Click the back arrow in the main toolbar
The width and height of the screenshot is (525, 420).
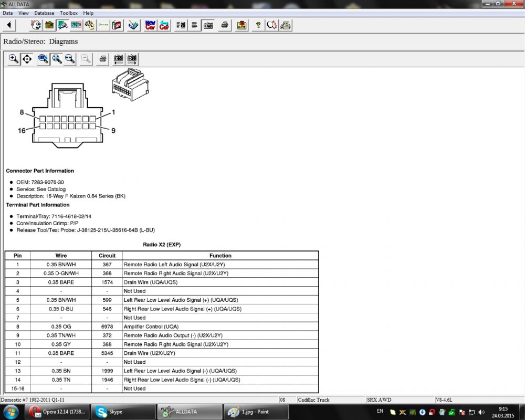coord(9,25)
